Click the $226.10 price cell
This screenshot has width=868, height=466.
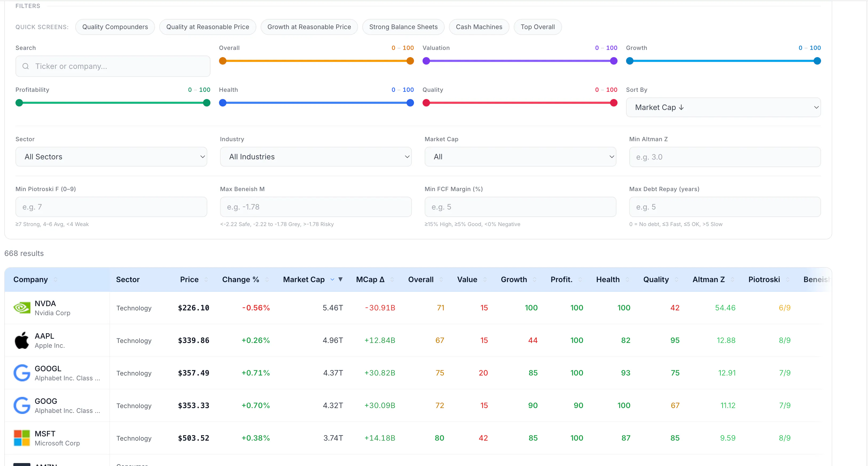coord(193,308)
